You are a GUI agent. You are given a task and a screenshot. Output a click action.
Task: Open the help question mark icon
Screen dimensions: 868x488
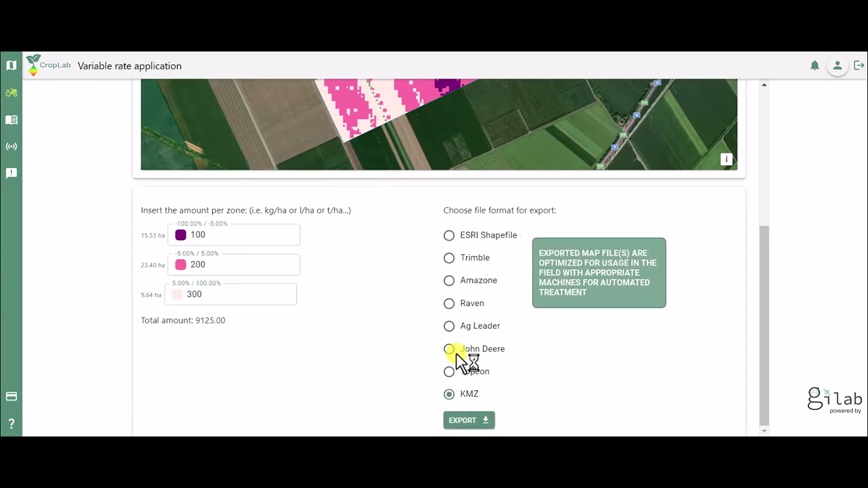11,424
